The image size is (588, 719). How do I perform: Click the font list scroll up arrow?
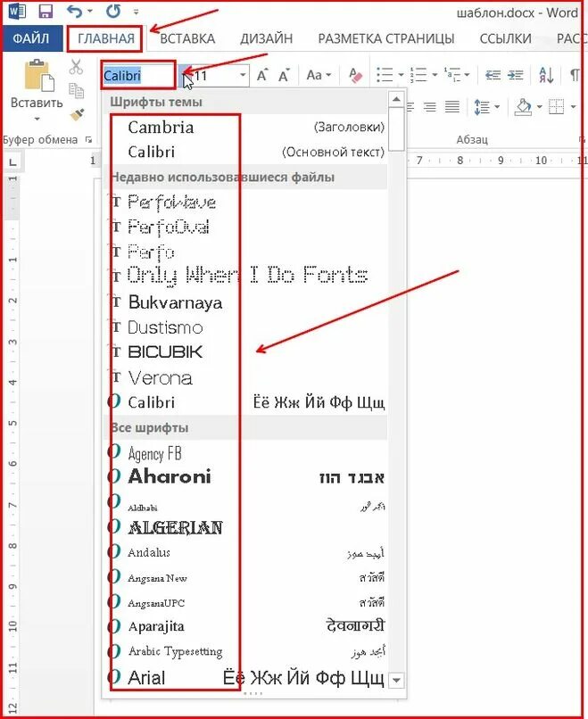tap(396, 99)
